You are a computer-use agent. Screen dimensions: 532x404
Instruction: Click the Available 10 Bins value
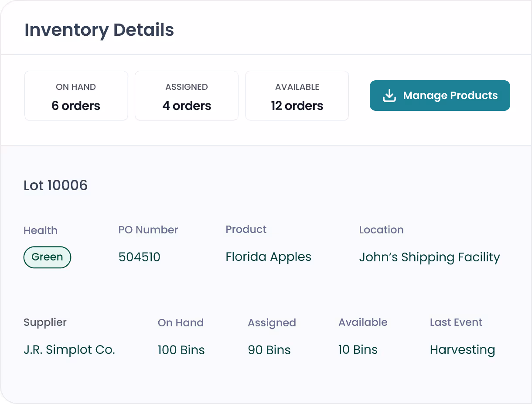(358, 349)
